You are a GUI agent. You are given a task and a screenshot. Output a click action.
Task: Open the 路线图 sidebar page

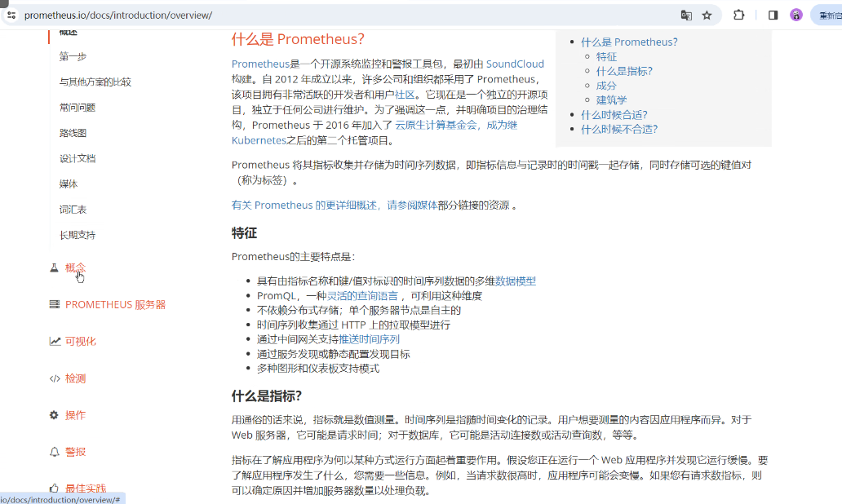pos(73,133)
